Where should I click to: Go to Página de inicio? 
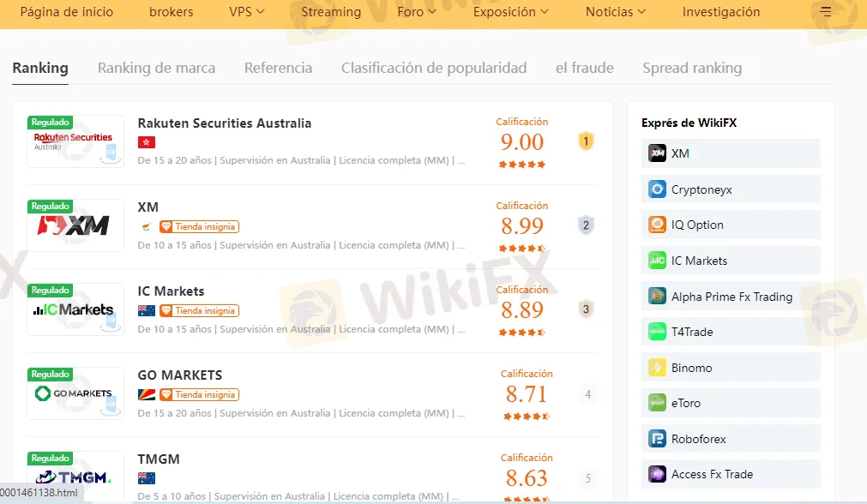(x=66, y=12)
